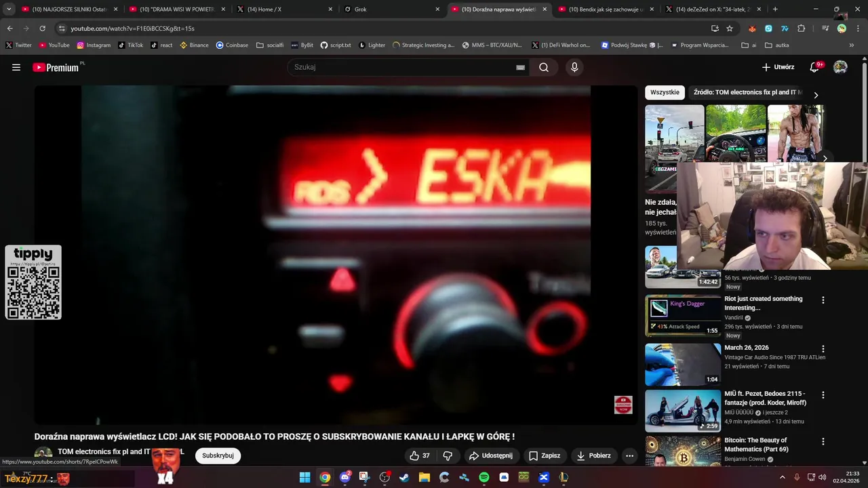The height and width of the screenshot is (488, 868).
Task: Open a new Chrome tab
Action: click(775, 9)
